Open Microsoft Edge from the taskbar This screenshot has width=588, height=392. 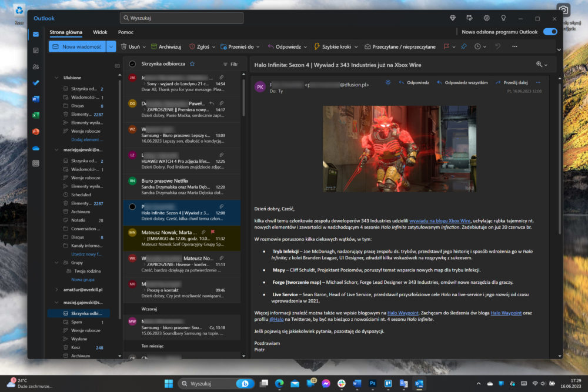[279, 383]
